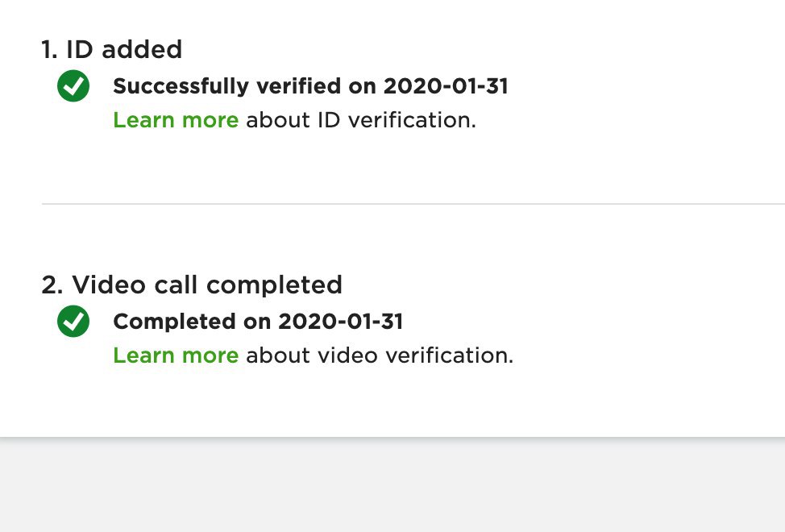Click the number '1.' in the ID heading
The image size is (785, 532).
point(49,49)
